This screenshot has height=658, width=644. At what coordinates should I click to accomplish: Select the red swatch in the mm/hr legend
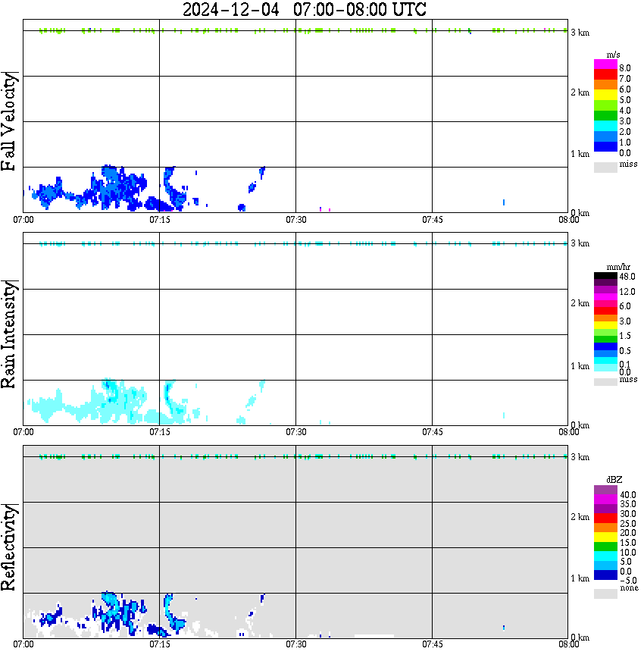coord(605,311)
